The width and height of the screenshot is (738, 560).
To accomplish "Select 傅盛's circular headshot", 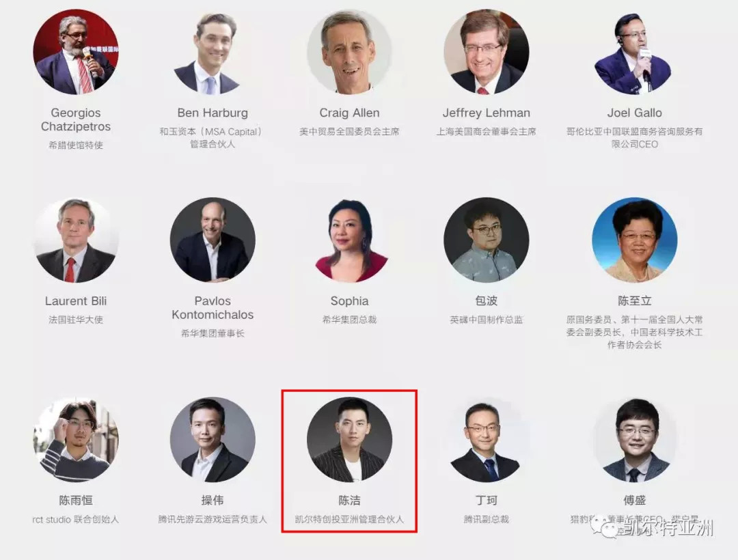I will click(x=634, y=439).
